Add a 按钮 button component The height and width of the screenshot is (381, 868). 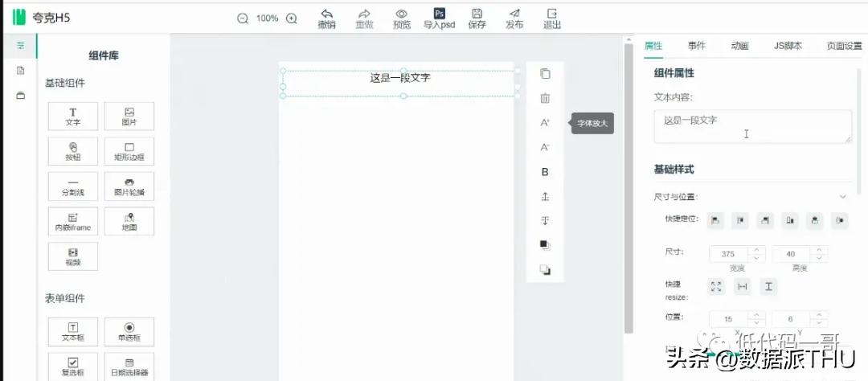click(73, 151)
